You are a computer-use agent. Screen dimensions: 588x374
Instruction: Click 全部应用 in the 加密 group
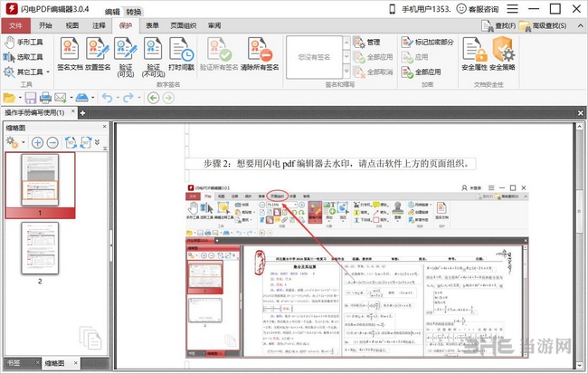coord(421,72)
